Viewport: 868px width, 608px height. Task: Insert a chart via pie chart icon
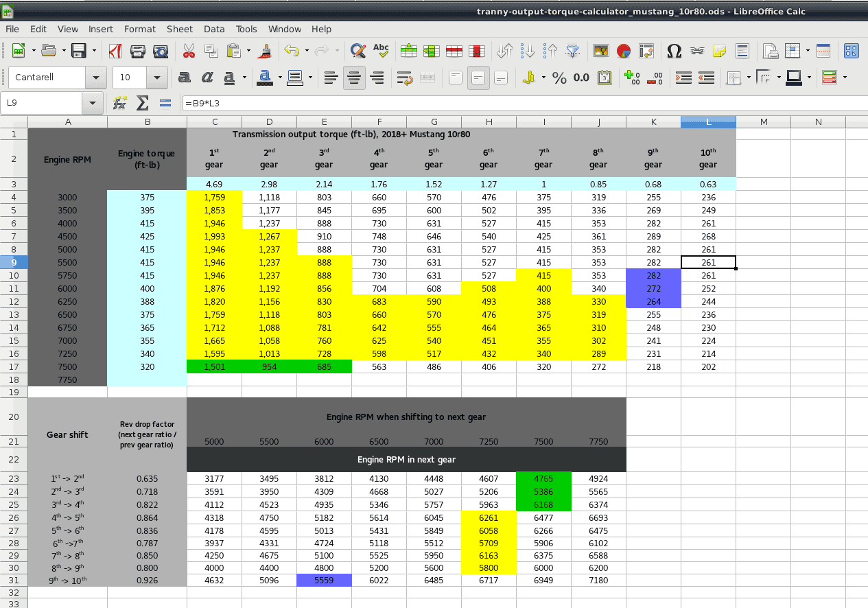click(x=624, y=51)
